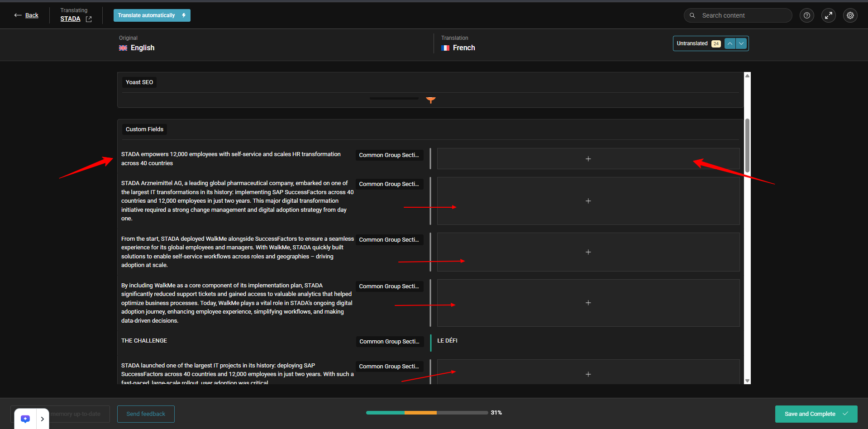Click the scrollbar down arrow in content panel
Viewport: 868px width, 429px height.
(x=747, y=381)
